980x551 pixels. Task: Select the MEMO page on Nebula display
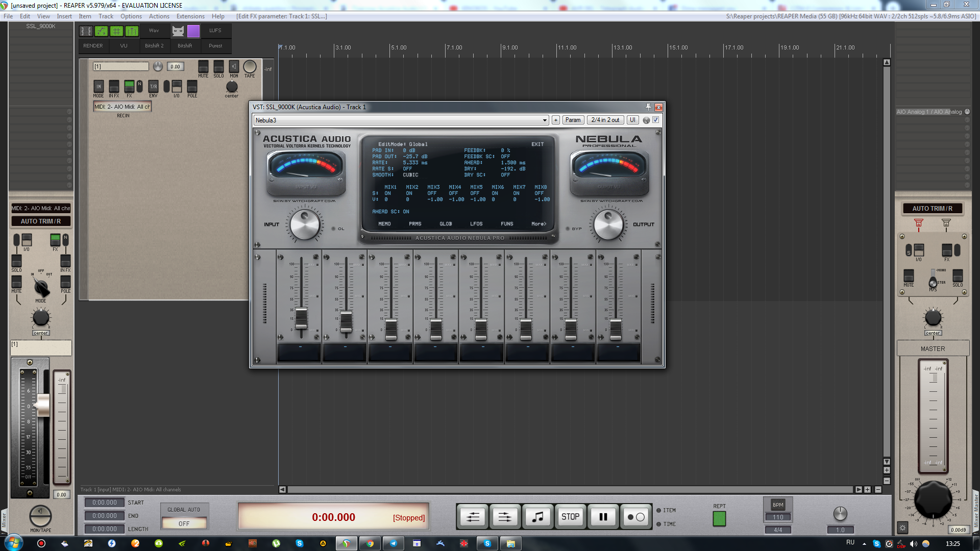(x=384, y=224)
